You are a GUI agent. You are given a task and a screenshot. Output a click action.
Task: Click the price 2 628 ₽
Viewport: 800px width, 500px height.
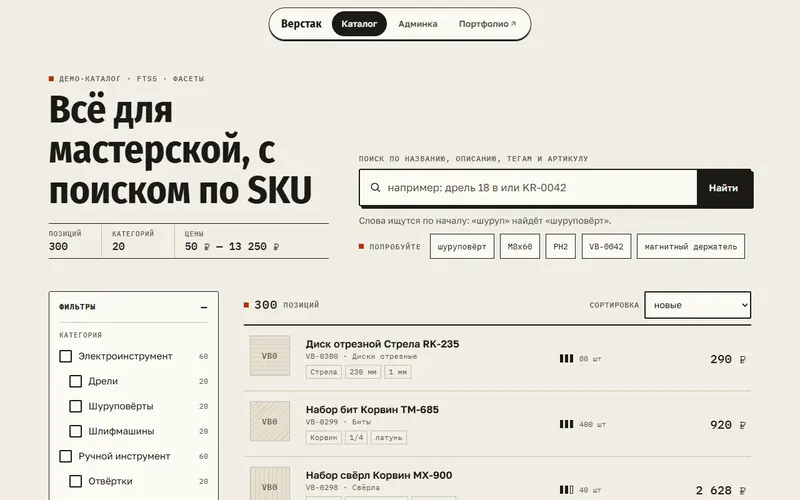pyautogui.click(x=721, y=490)
